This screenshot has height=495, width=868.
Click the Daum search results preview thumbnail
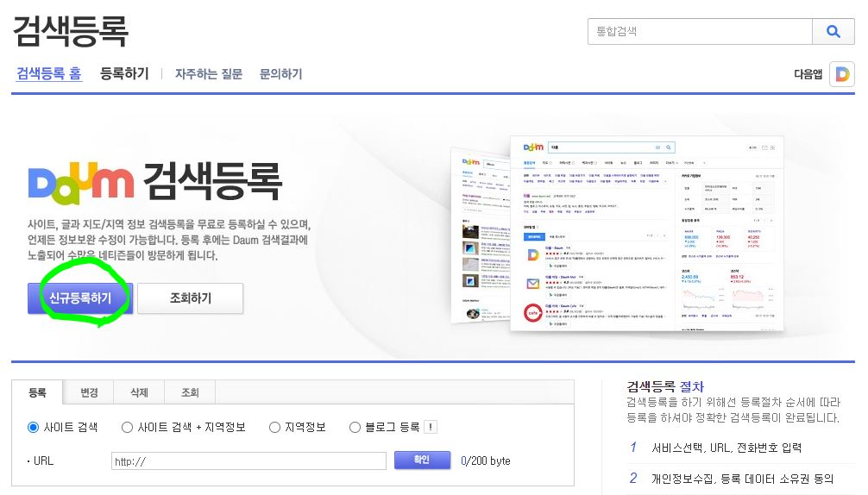(x=646, y=233)
